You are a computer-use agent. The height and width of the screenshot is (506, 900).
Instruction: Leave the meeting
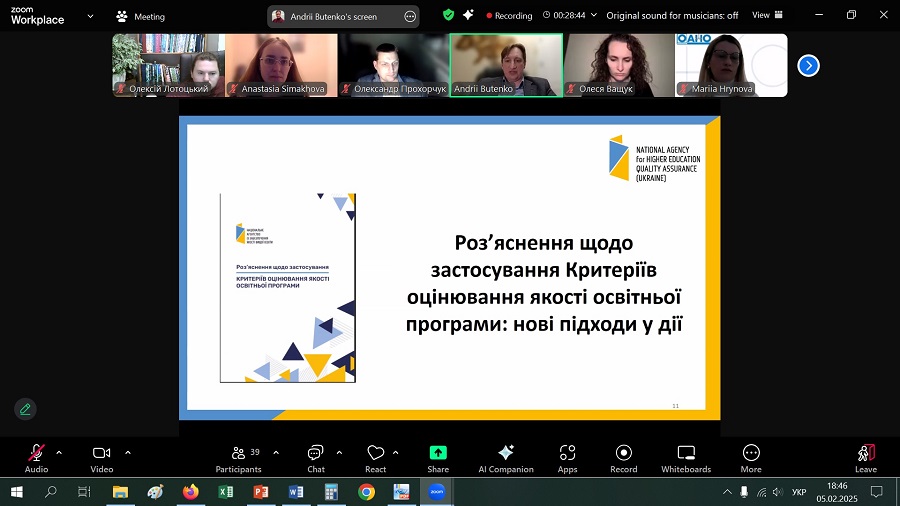click(866, 456)
